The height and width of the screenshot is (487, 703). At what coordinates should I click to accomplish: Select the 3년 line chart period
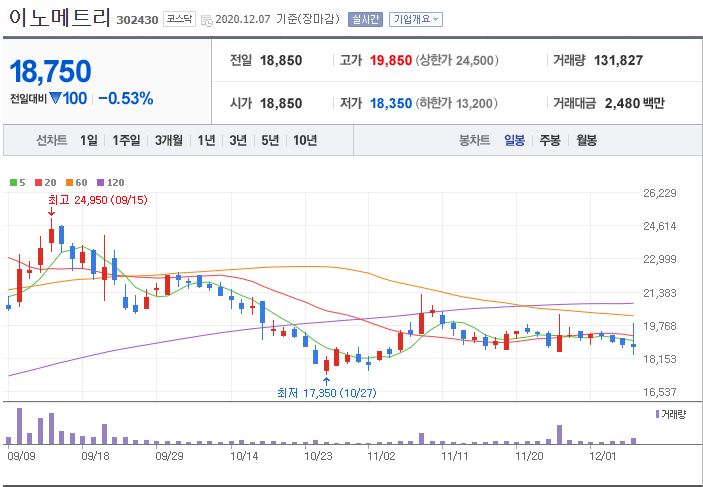point(238,140)
